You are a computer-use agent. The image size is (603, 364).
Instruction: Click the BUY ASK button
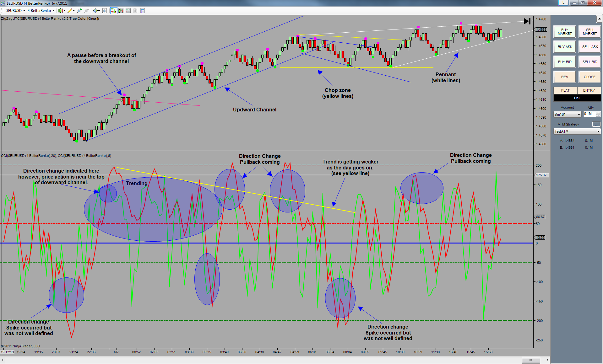pos(565,47)
